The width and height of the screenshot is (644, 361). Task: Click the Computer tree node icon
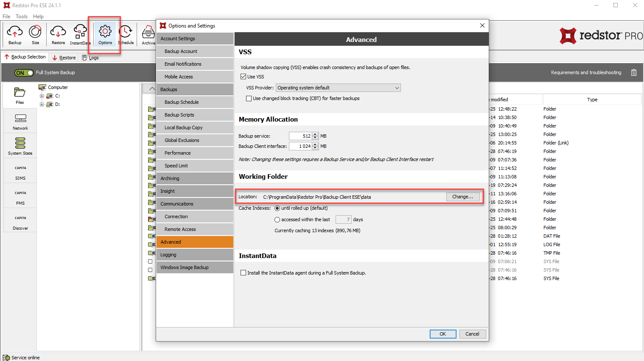pos(42,87)
